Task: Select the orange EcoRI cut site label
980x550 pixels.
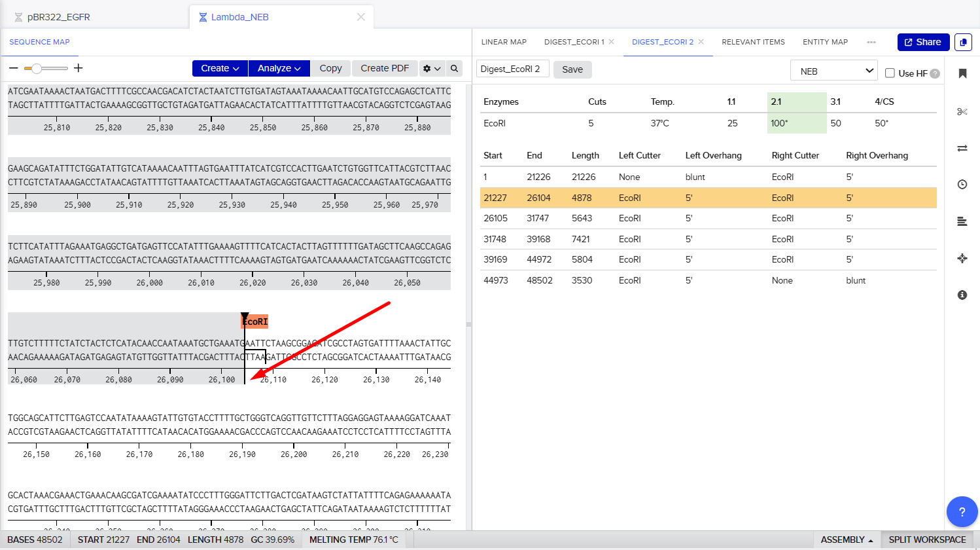Action: point(255,321)
